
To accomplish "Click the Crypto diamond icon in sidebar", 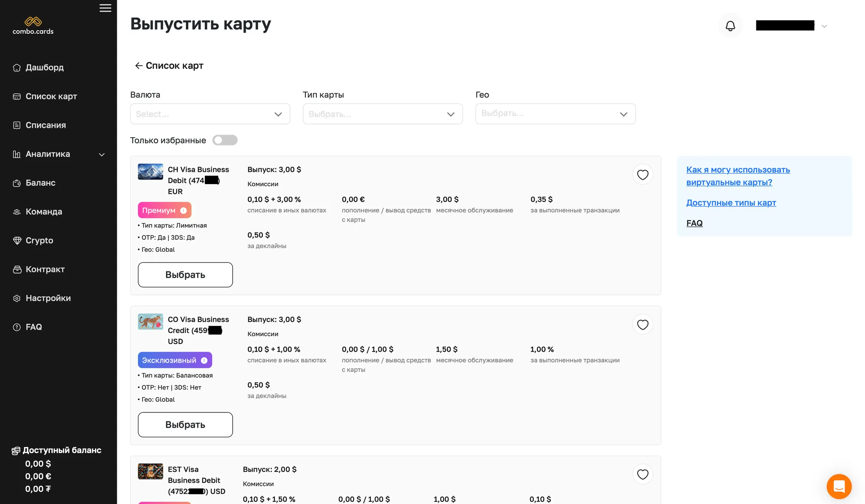I will tap(17, 241).
